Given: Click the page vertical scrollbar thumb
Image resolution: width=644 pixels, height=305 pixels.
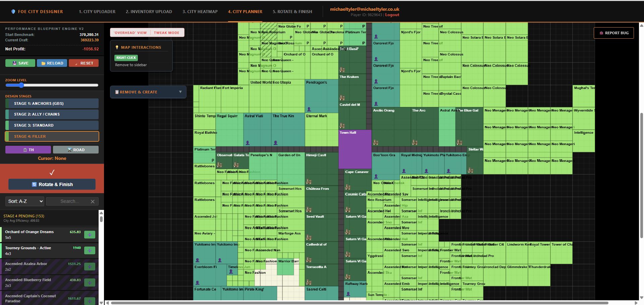Looking at the screenshot, I should coord(642,175).
